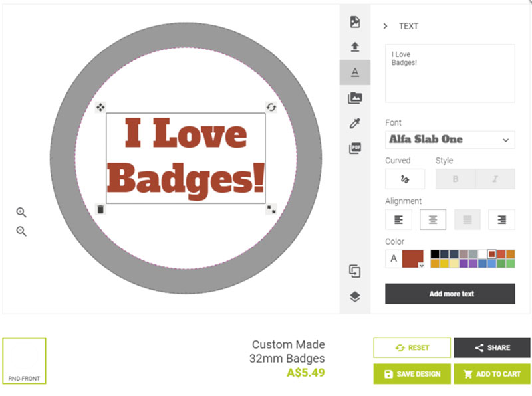The height and width of the screenshot is (396, 532).
Task: Delete text with the trash icon
Action: tap(100, 209)
